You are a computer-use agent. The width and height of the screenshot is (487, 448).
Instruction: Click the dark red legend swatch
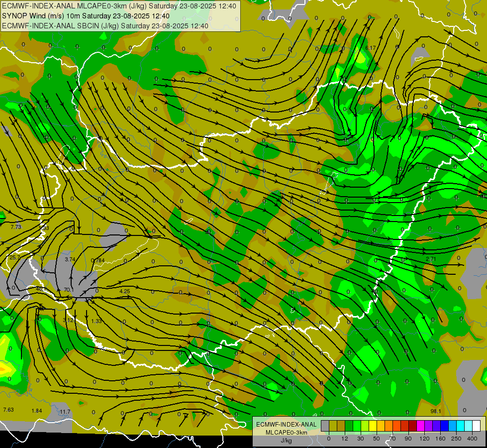(x=413, y=426)
